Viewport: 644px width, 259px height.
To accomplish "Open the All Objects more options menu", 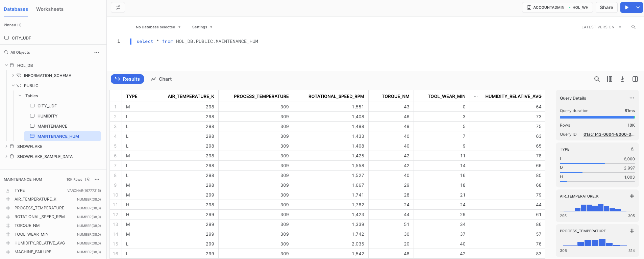I will pyautogui.click(x=97, y=52).
